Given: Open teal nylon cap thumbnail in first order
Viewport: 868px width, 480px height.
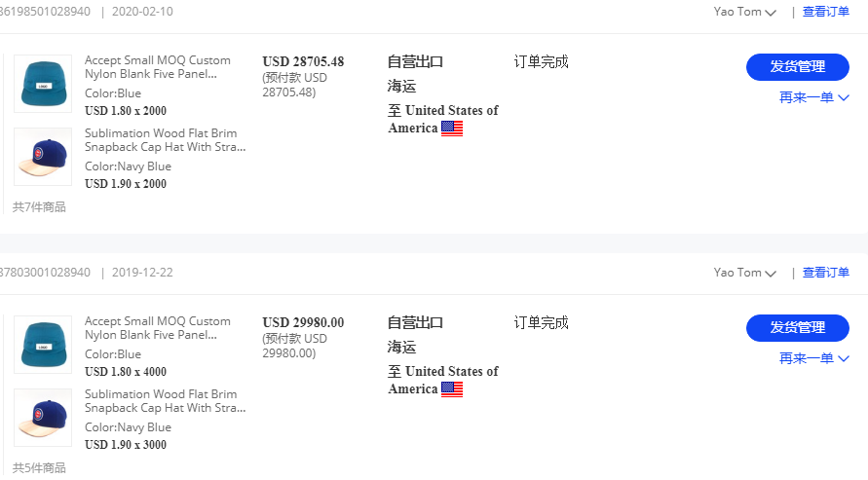Looking at the screenshot, I should (x=43, y=84).
